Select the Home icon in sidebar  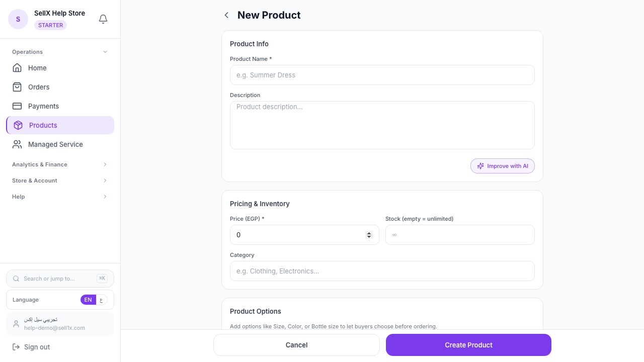[x=17, y=68]
